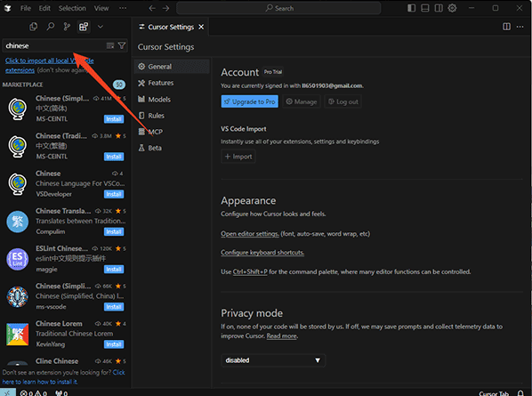Show more menus via ellipsis
This screenshot has width=532, height=396.
123,8
